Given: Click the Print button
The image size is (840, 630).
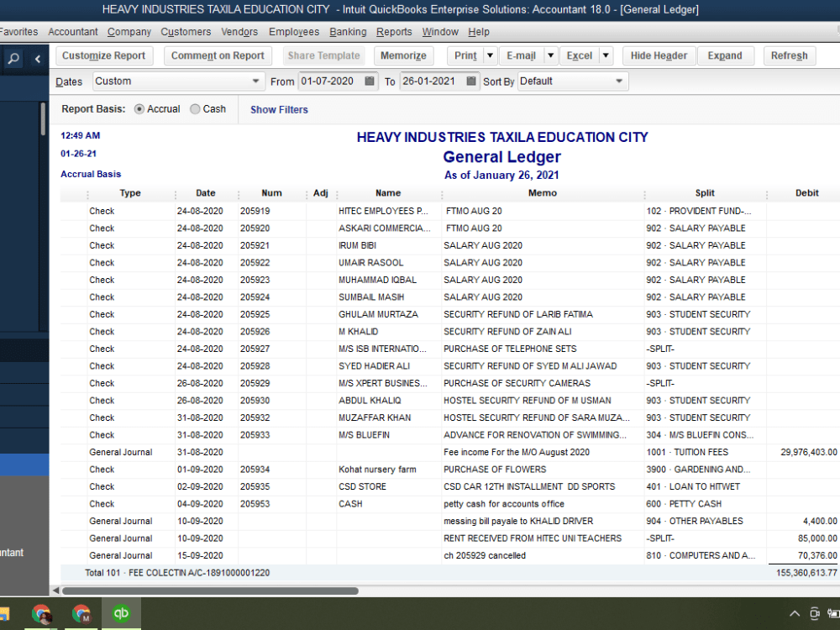Looking at the screenshot, I should [465, 55].
